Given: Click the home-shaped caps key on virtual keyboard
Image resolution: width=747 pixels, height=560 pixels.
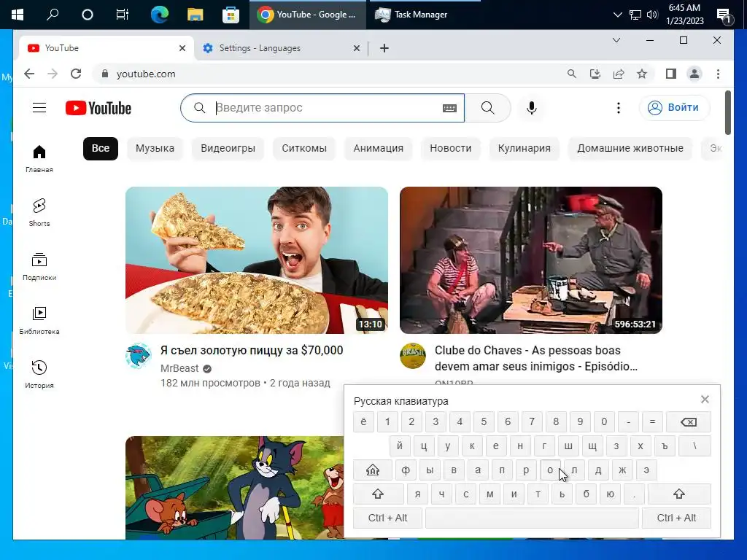Looking at the screenshot, I should 373,470.
